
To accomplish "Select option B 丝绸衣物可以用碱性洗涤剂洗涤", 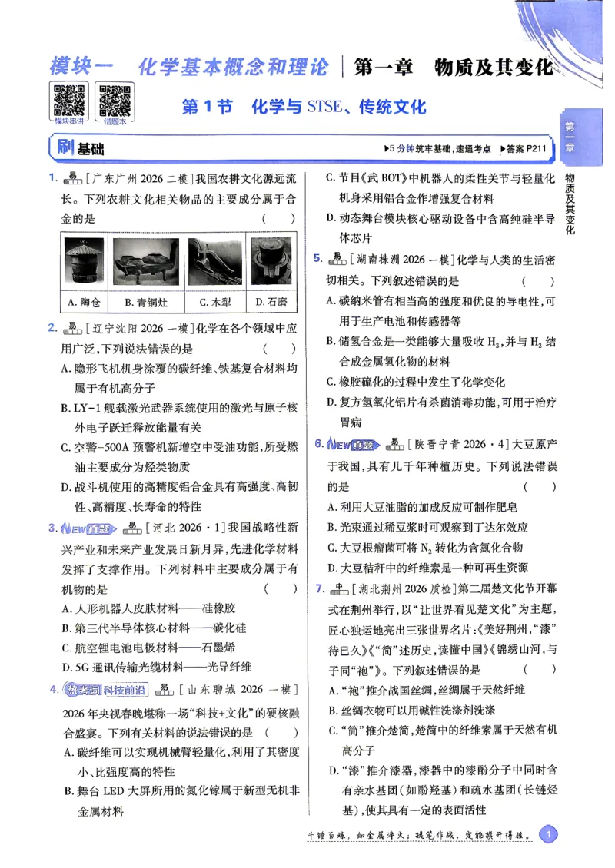I will pyautogui.click(x=411, y=711).
